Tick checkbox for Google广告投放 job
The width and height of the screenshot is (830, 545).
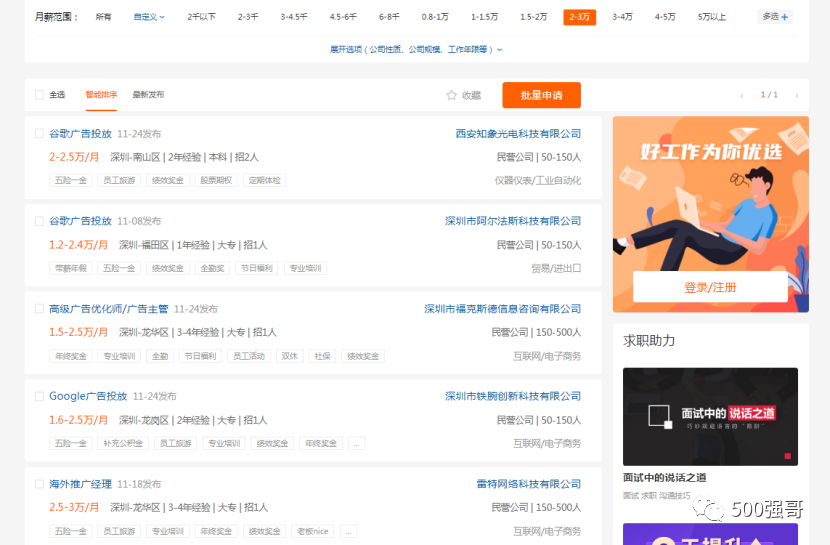coord(39,396)
